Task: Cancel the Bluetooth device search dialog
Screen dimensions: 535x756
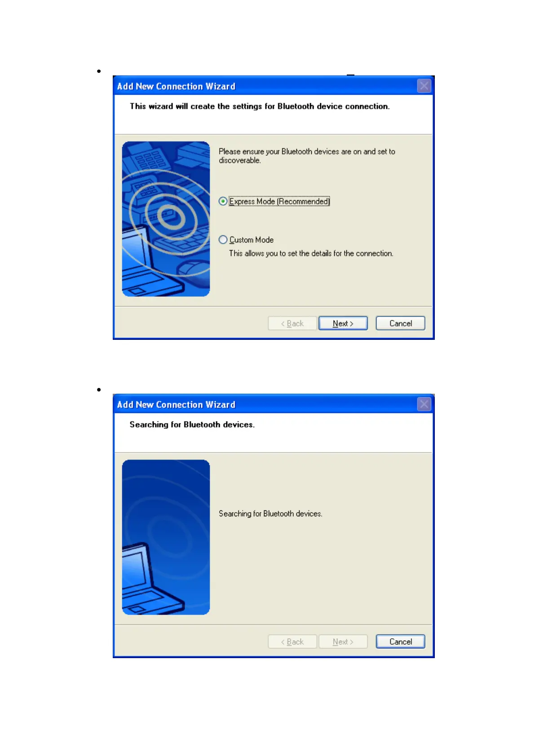Action: (x=400, y=642)
